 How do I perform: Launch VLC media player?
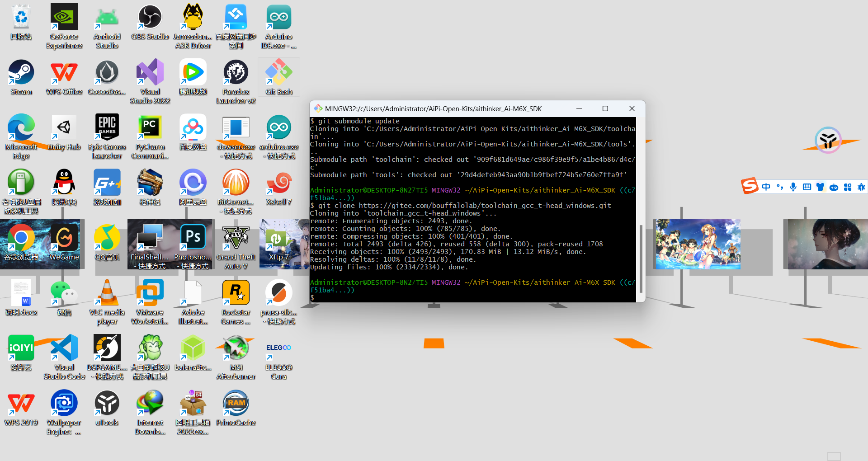107,302
